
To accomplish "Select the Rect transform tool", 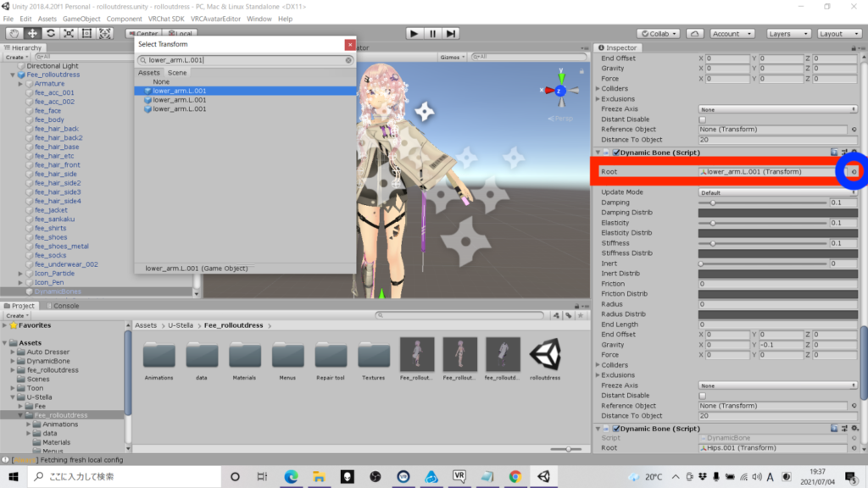I will (87, 33).
